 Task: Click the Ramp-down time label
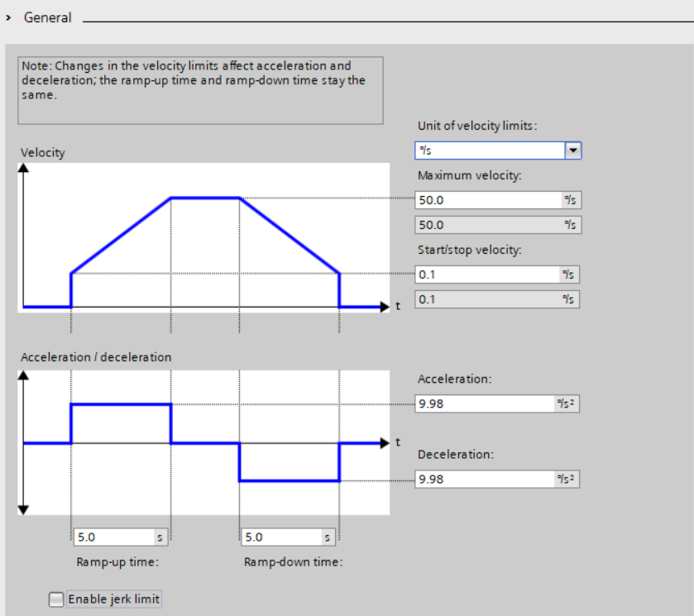[x=294, y=562]
